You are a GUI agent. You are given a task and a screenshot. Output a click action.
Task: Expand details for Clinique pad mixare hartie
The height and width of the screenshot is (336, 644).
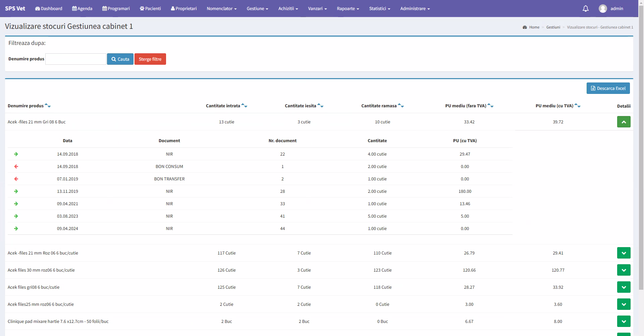(624, 321)
